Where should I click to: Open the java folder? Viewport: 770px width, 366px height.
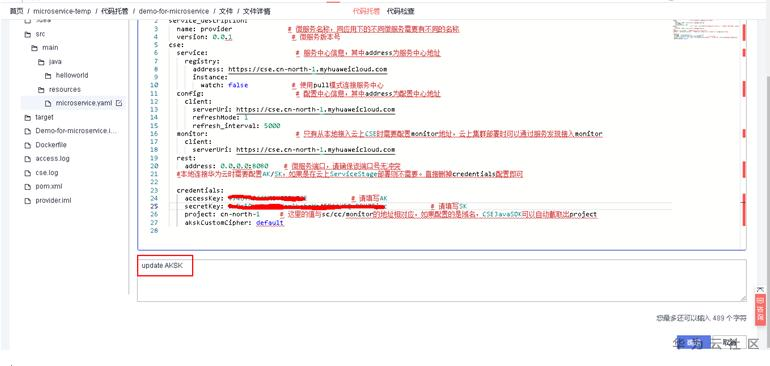click(55, 61)
